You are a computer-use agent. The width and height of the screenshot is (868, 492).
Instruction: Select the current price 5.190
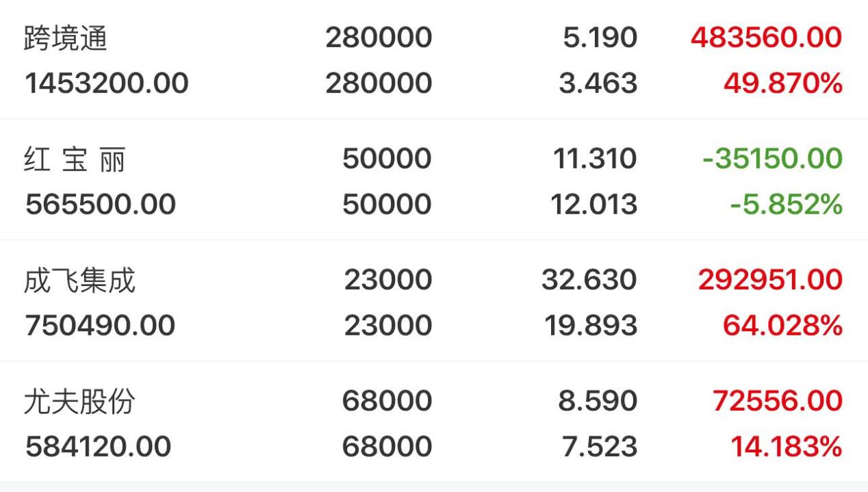tap(600, 38)
